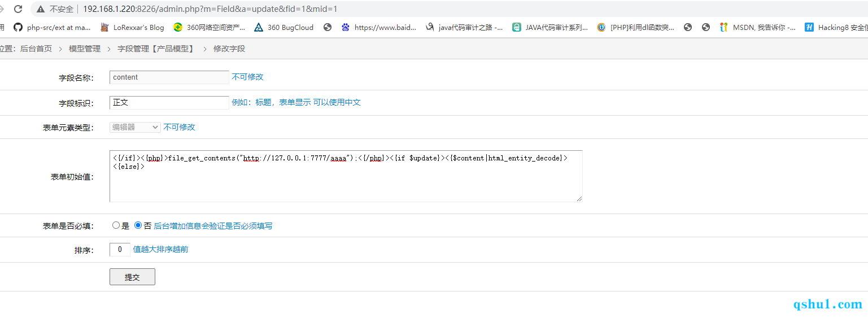This screenshot has height=318, width=868.
Task: Reload the page with the browser refresh icon
Action: click(x=18, y=9)
